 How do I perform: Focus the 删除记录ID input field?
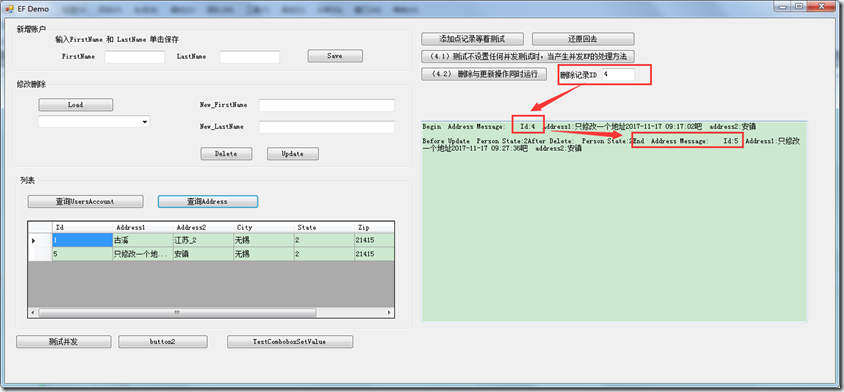[x=618, y=75]
